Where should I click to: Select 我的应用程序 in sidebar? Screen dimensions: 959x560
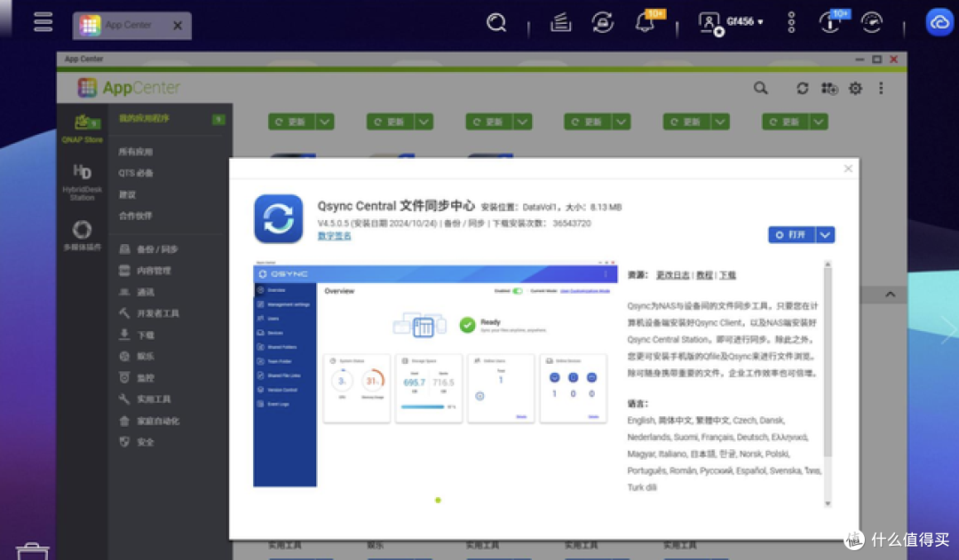(145, 118)
